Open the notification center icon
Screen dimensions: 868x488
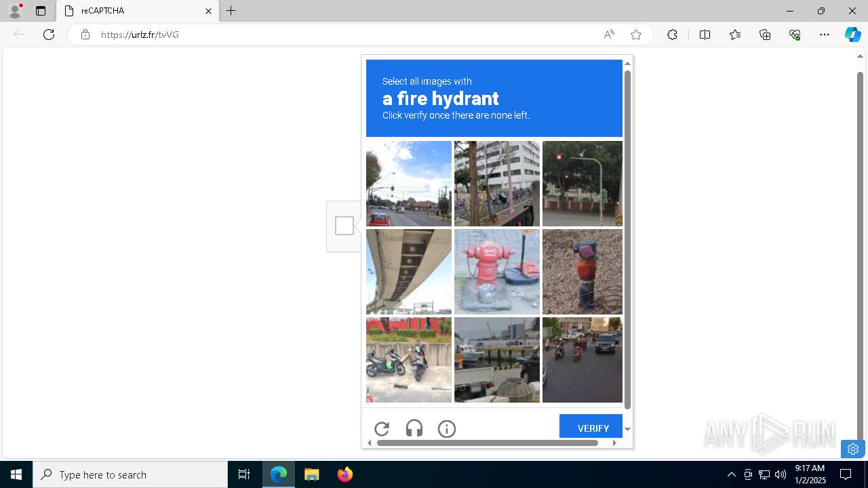(x=846, y=474)
